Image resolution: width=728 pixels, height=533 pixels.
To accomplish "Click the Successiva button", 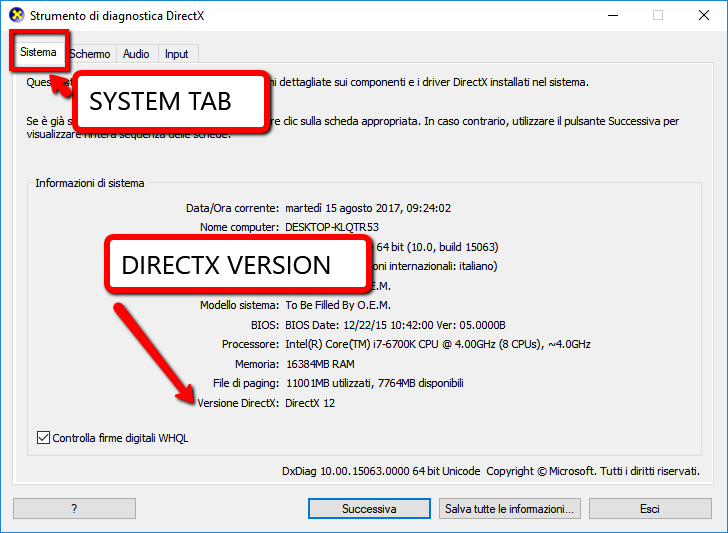I will 369,509.
